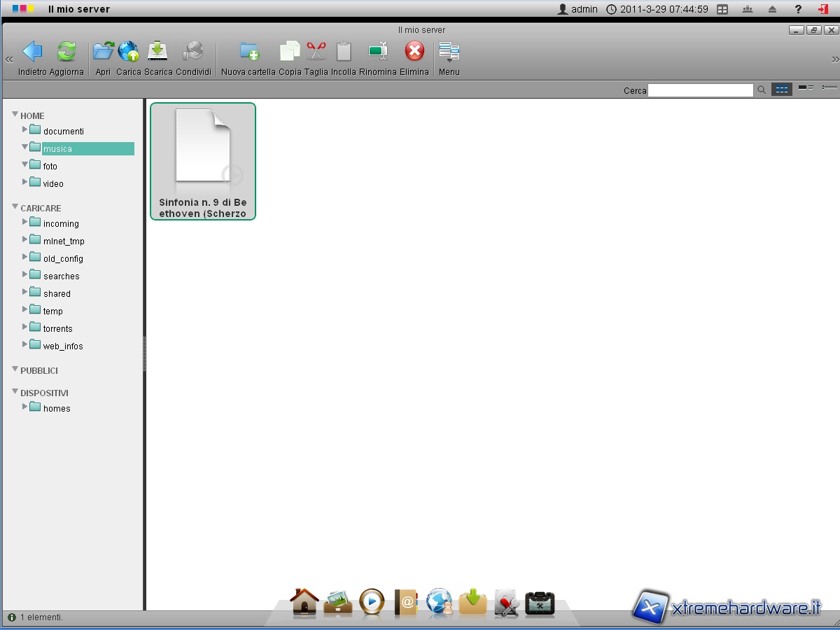840x630 pixels.
Task: Click the Indietro back arrow icon
Action: coord(32,52)
